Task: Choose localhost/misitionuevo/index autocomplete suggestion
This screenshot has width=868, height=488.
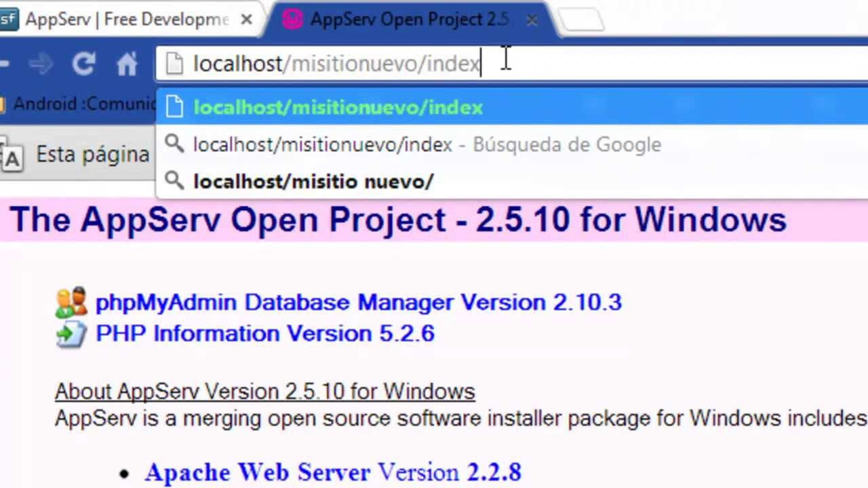Action: [x=512, y=107]
